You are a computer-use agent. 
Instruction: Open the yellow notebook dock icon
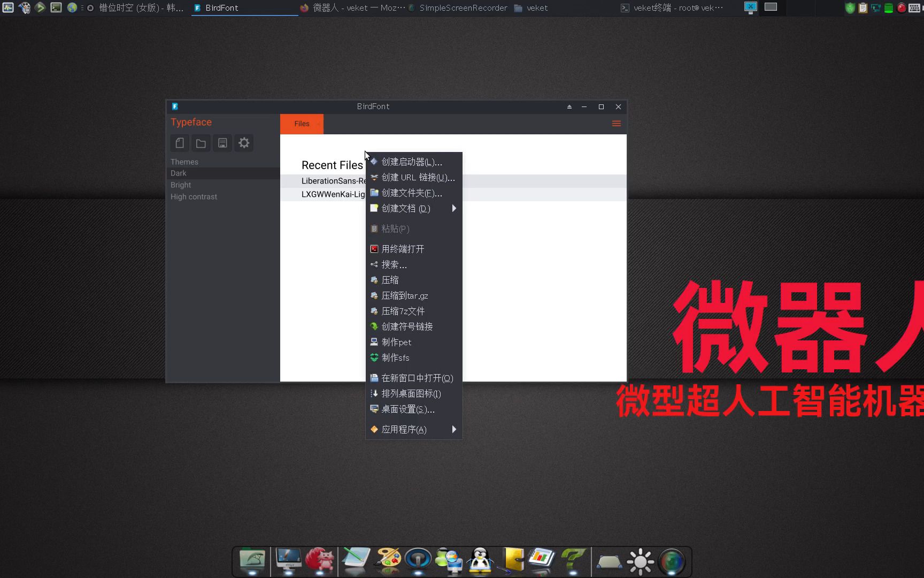coord(512,560)
